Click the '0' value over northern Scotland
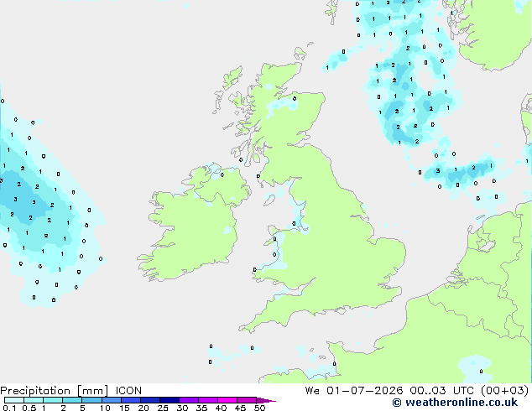This screenshot has width=532, height=411. 295,99
